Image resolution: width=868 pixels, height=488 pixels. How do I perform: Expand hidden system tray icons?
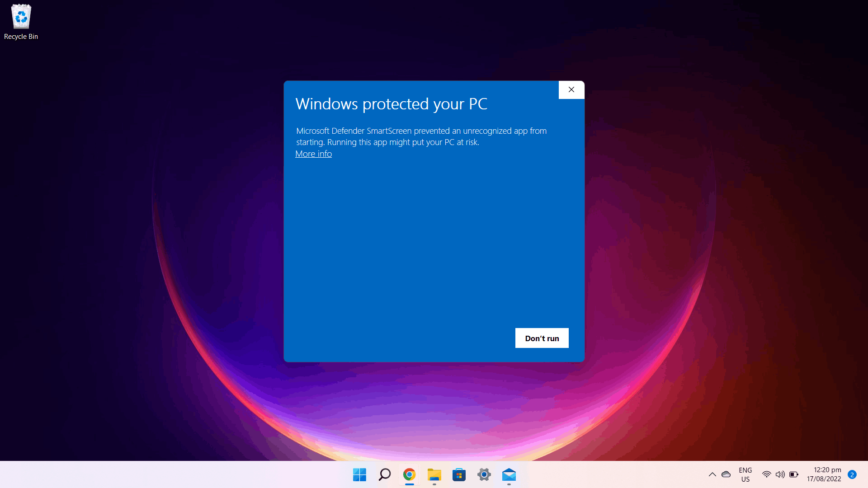click(x=712, y=474)
